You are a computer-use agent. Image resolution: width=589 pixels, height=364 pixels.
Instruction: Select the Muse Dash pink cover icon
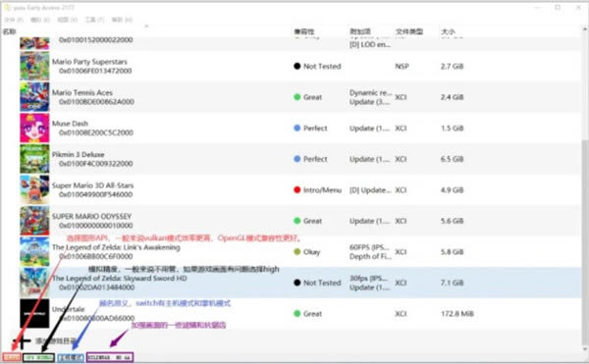(34, 128)
